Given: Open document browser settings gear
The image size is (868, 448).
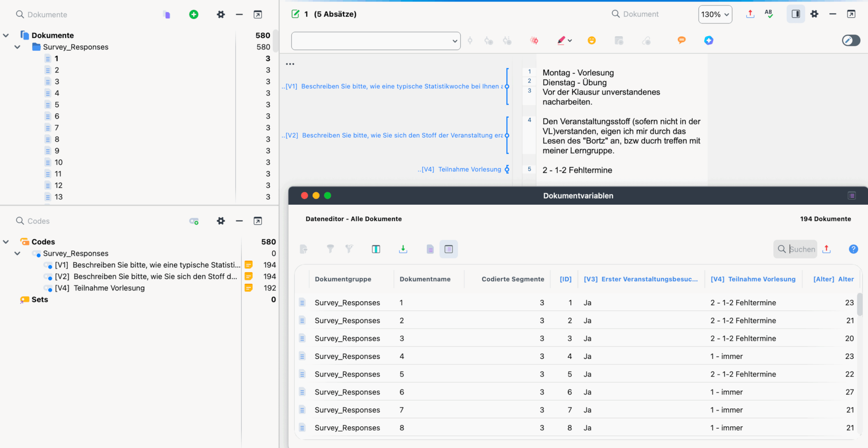Looking at the screenshot, I should (x=814, y=14).
